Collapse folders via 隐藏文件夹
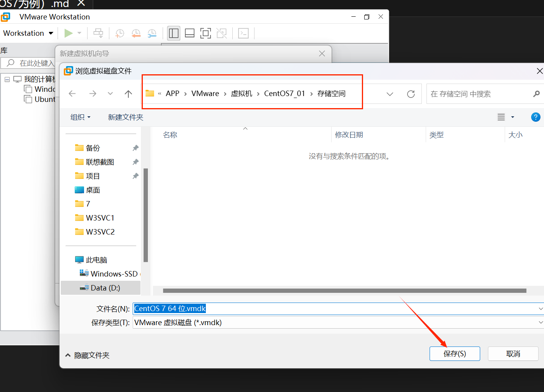Image resolution: width=544 pixels, height=392 pixels. tap(88, 355)
